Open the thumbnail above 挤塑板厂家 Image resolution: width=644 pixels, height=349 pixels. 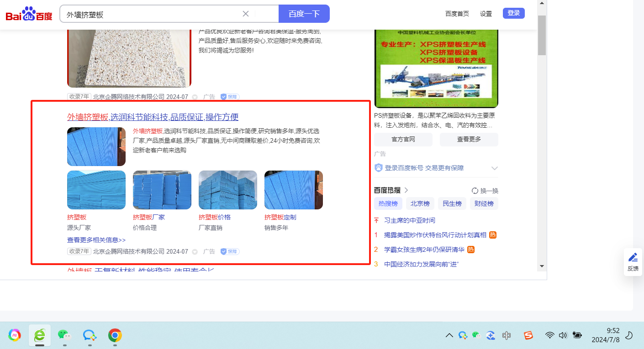pos(162,190)
